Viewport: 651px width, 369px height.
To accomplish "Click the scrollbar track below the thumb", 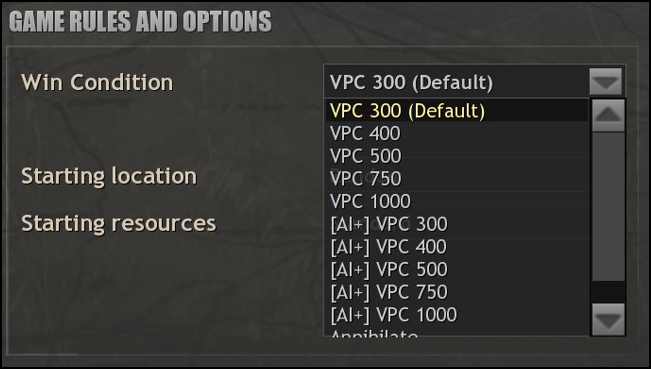I will click(x=608, y=292).
